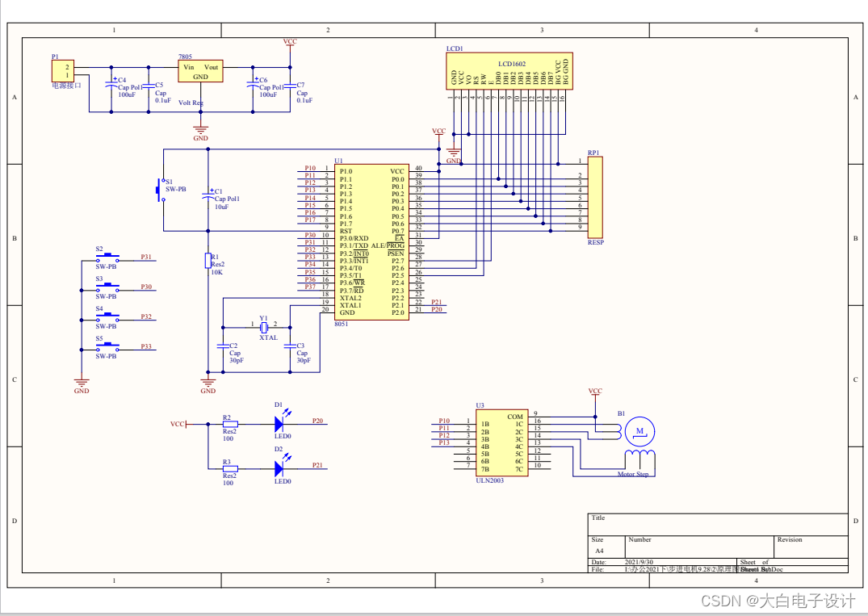Select the U1 8051 microcontroller body
The width and height of the screenshot is (868, 616).
click(371, 242)
